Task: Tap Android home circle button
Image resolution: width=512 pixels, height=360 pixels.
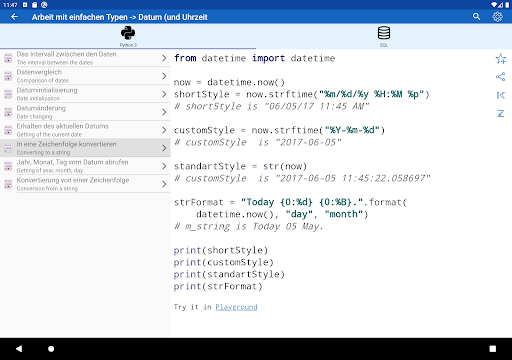Action: 51,349
